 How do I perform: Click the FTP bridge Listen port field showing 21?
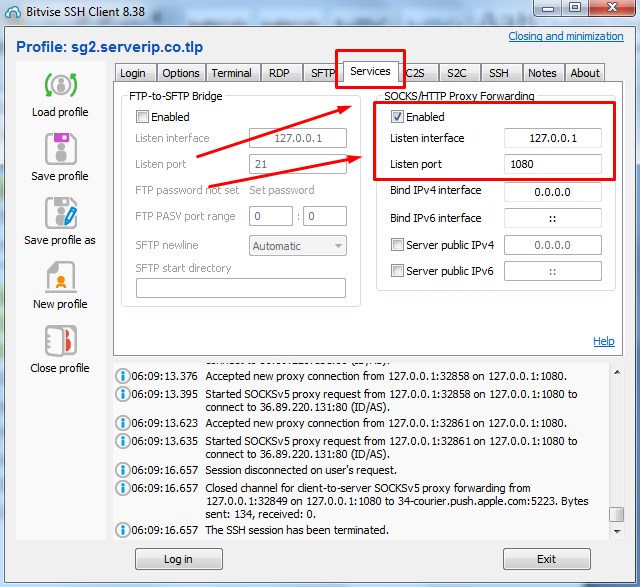(x=298, y=164)
